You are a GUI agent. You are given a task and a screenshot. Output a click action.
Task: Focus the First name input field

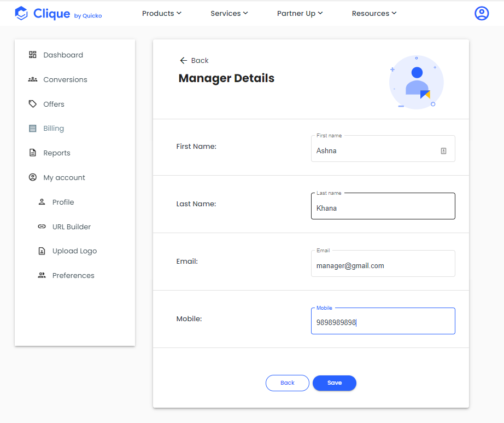383,149
